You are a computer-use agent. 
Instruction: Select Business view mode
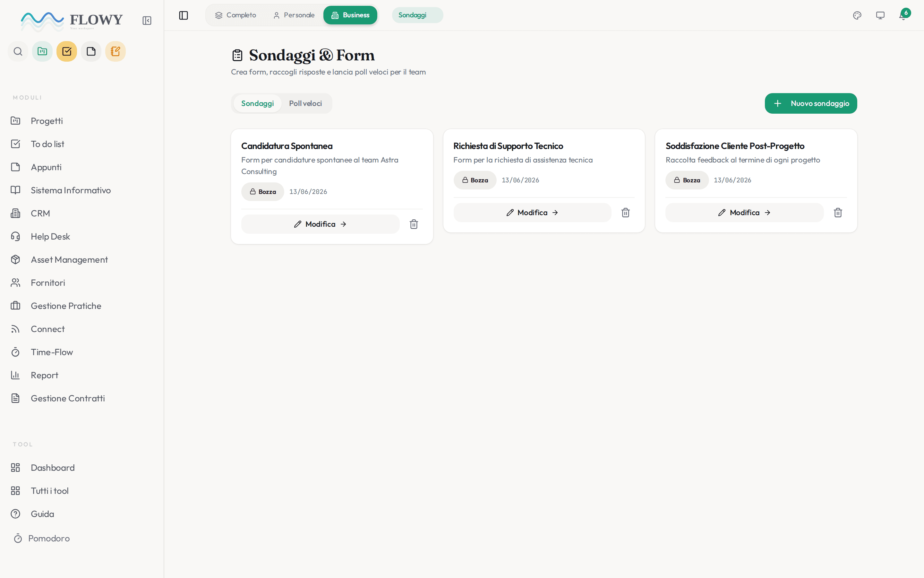point(350,15)
